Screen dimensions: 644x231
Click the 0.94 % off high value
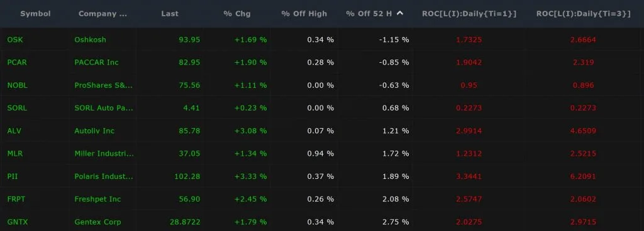click(321, 154)
